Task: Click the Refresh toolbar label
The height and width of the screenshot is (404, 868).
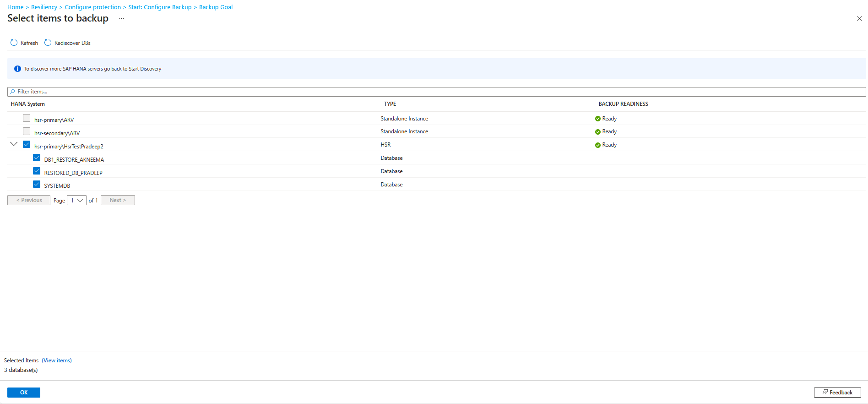Action: pyautogui.click(x=29, y=43)
